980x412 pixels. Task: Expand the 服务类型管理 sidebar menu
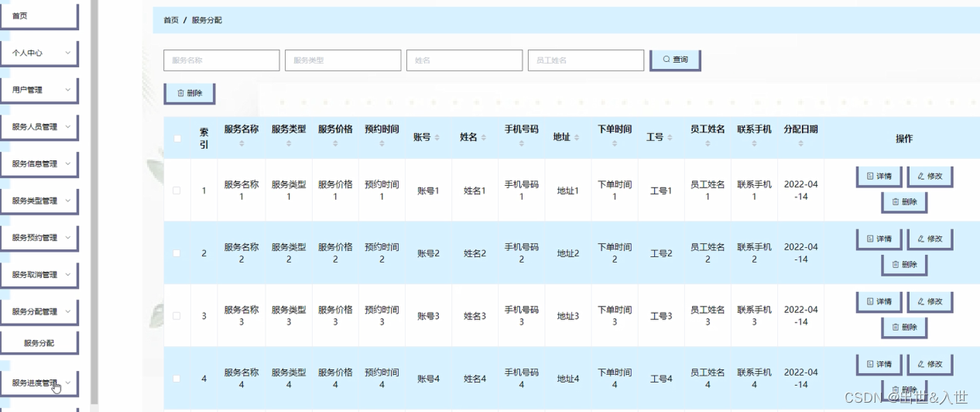pyautogui.click(x=39, y=201)
